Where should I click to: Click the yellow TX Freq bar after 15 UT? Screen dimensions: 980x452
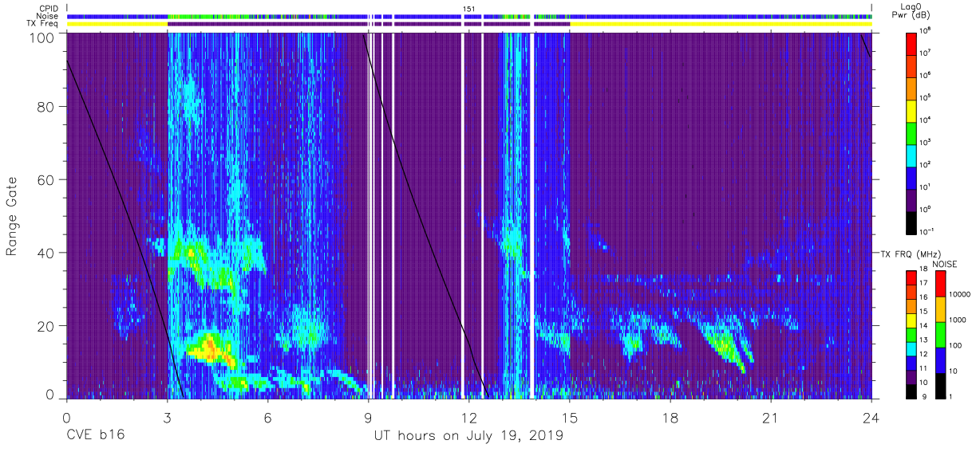pos(721,24)
